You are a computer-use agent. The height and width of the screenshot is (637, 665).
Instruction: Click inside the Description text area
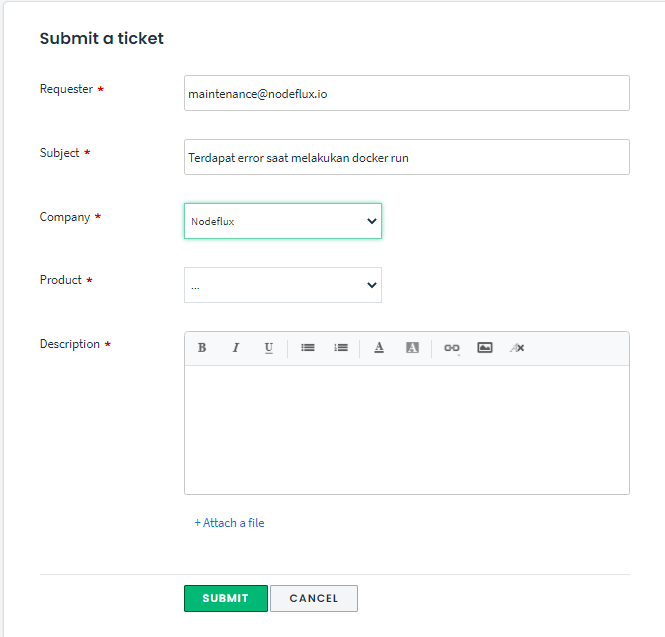(x=406, y=430)
